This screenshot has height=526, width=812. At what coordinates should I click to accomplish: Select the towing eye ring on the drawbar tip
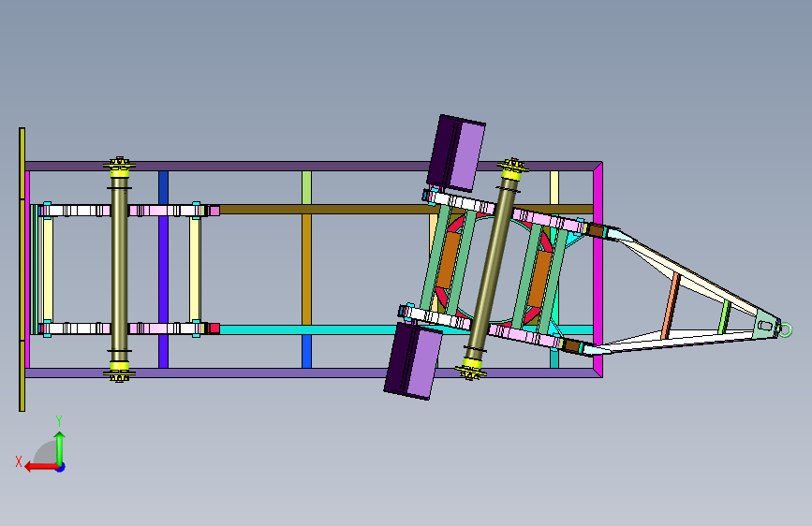click(786, 329)
